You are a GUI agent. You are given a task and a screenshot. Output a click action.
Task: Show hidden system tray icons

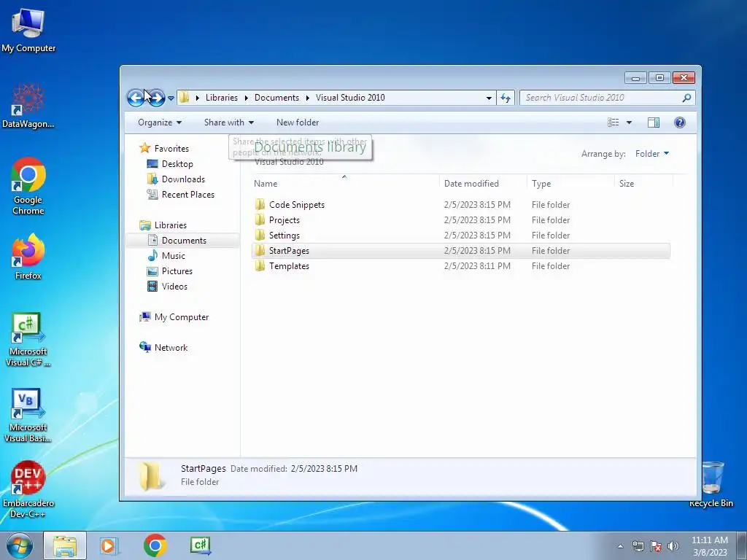point(620,546)
